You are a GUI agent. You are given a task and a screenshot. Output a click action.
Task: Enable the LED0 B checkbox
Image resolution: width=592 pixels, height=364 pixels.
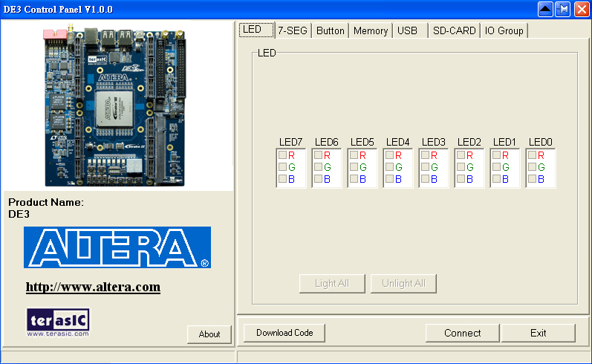pyautogui.click(x=532, y=178)
